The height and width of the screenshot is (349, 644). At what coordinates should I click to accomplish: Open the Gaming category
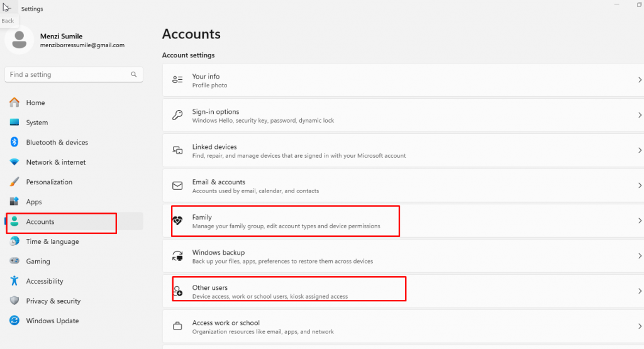click(x=38, y=261)
